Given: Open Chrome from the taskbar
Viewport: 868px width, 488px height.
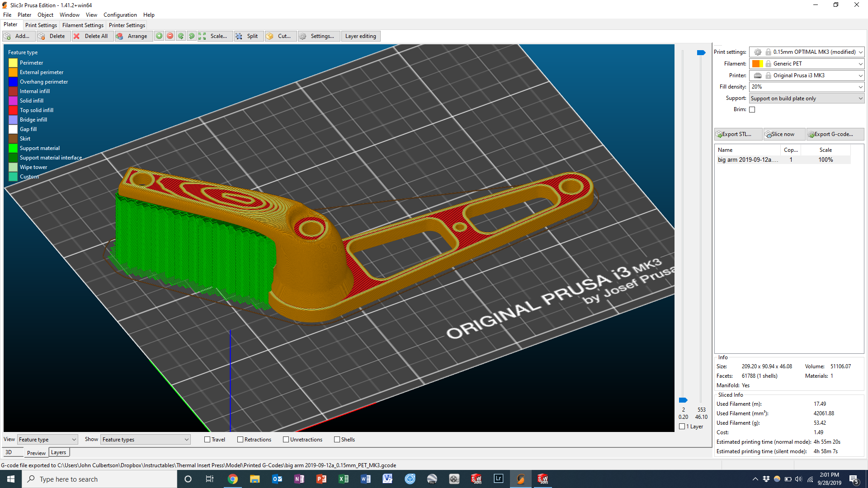Looking at the screenshot, I should (233, 479).
